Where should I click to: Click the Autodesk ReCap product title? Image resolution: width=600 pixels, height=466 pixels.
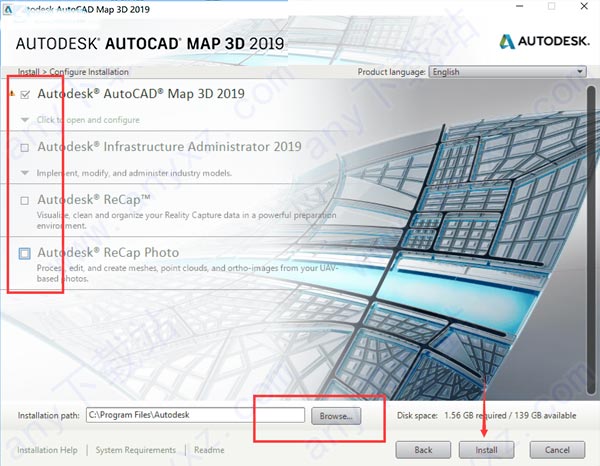tap(93, 200)
